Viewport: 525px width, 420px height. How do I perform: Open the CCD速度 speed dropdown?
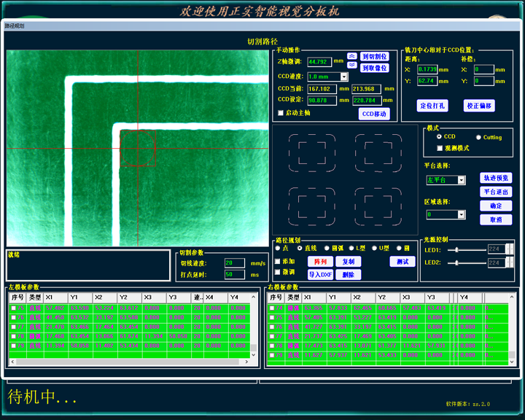[344, 77]
